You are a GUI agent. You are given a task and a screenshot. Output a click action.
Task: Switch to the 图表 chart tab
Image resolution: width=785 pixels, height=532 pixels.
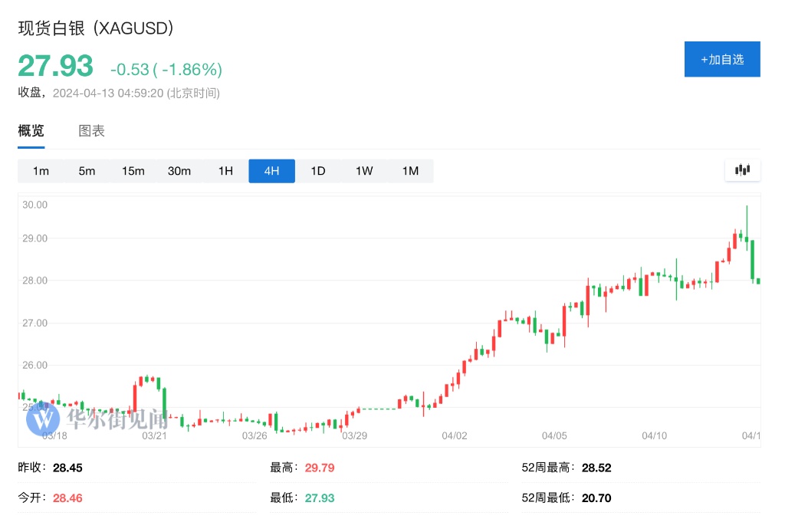(91, 131)
